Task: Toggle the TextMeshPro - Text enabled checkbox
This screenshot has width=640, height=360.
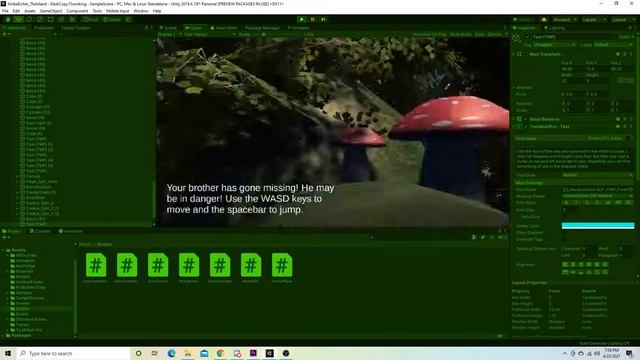Action: click(x=526, y=127)
